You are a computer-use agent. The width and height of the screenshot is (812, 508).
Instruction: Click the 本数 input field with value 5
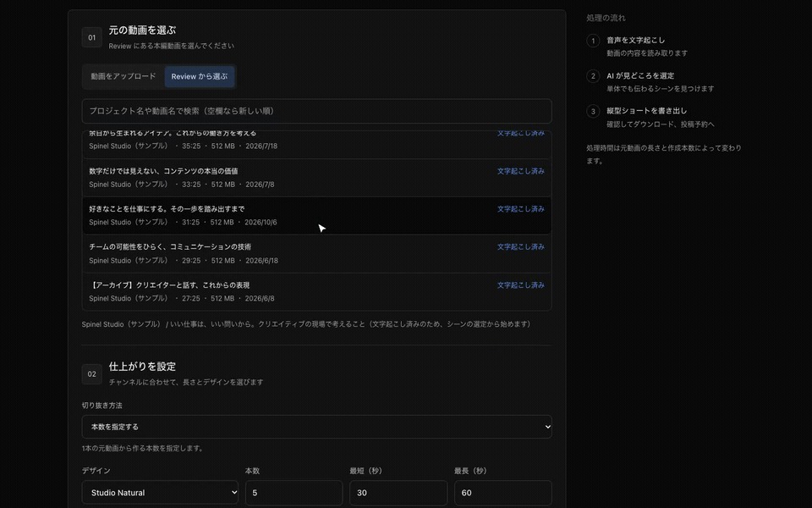click(294, 493)
